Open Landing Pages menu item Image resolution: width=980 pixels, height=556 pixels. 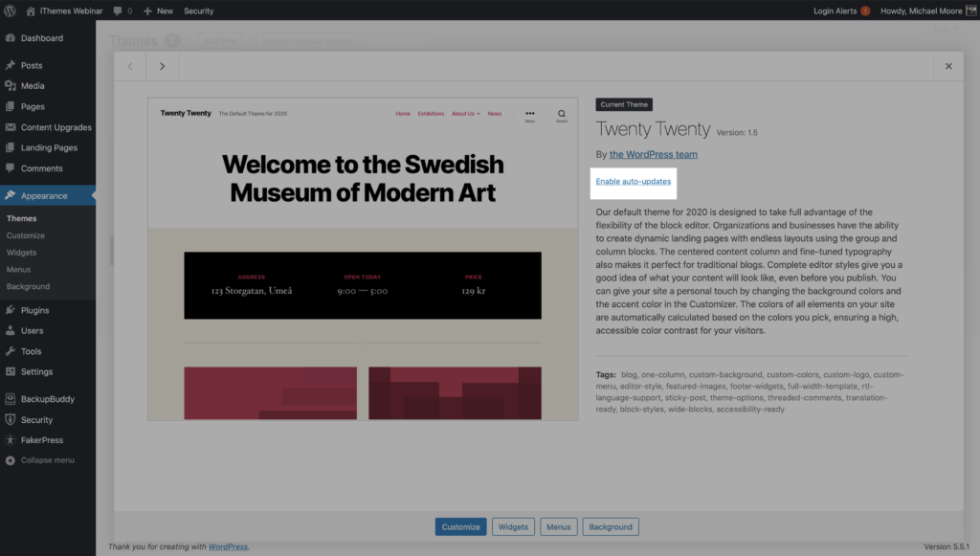coord(48,147)
